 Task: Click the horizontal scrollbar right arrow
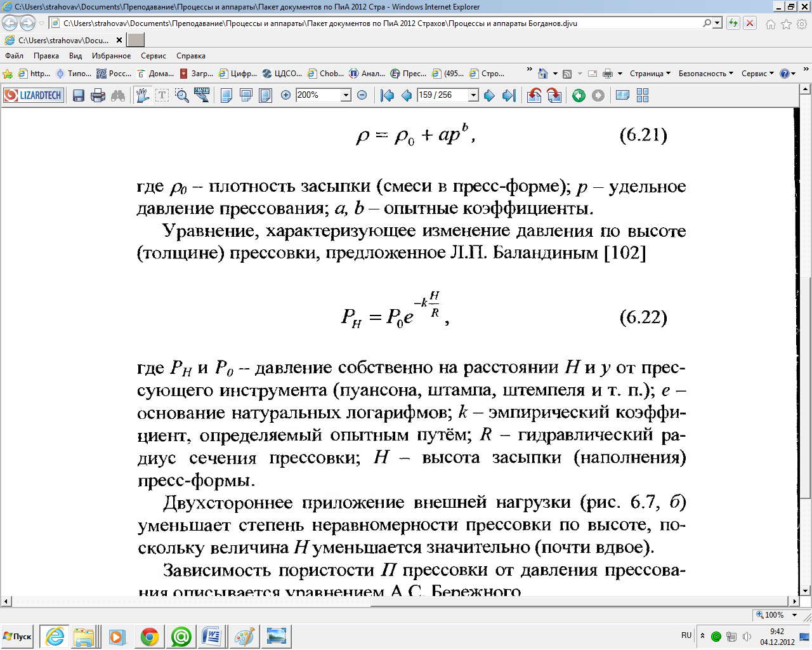[x=795, y=601]
